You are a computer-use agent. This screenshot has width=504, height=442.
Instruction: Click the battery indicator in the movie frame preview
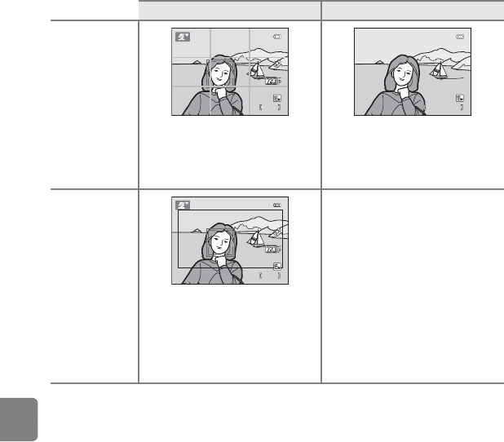tap(277, 205)
